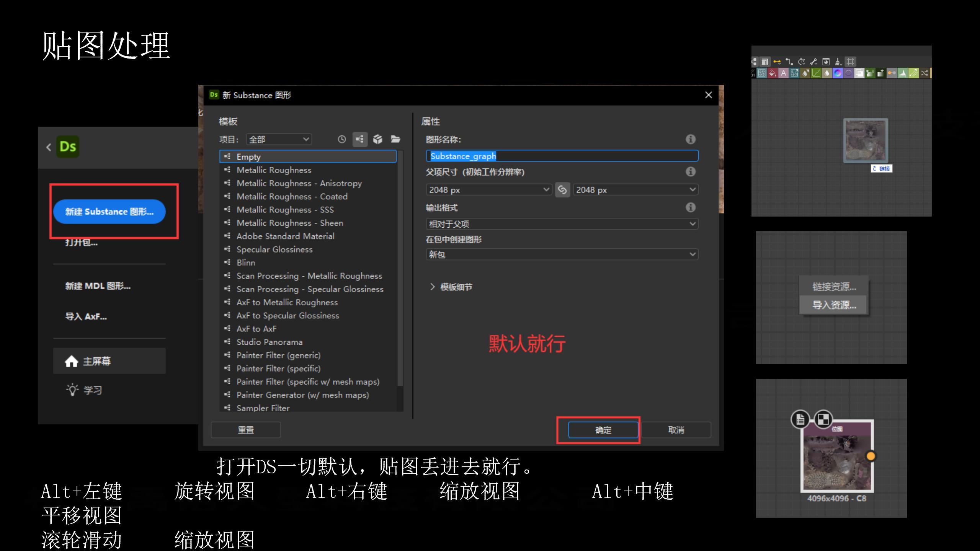Click the orange output connector on bitmap node
The width and height of the screenshot is (980, 551).
tap(871, 456)
